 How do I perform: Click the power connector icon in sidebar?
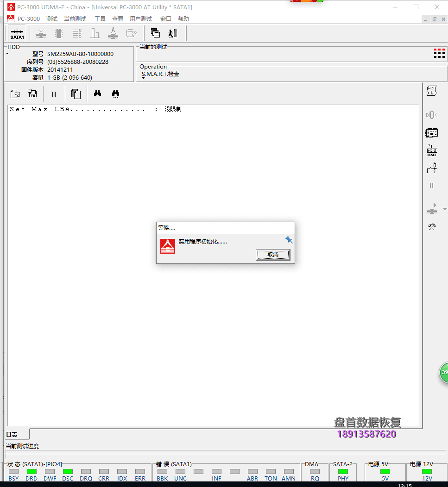pyautogui.click(x=432, y=168)
